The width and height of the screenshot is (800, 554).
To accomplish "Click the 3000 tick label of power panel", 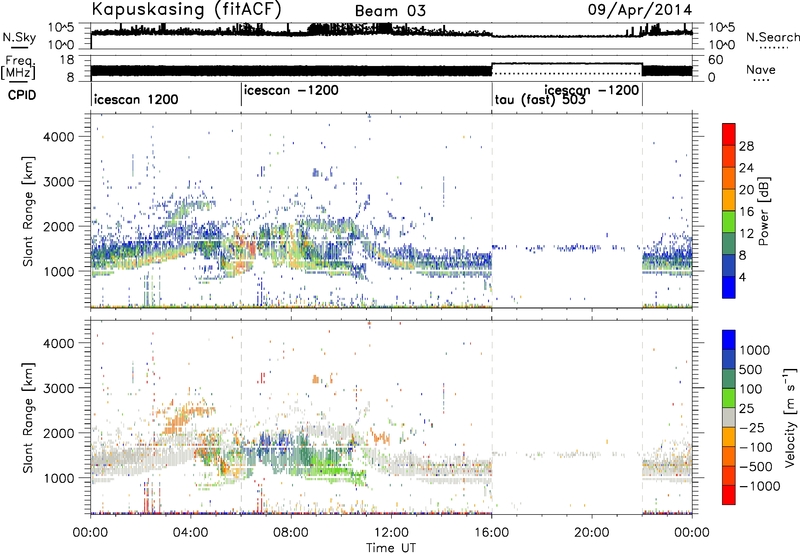I will click(58, 182).
